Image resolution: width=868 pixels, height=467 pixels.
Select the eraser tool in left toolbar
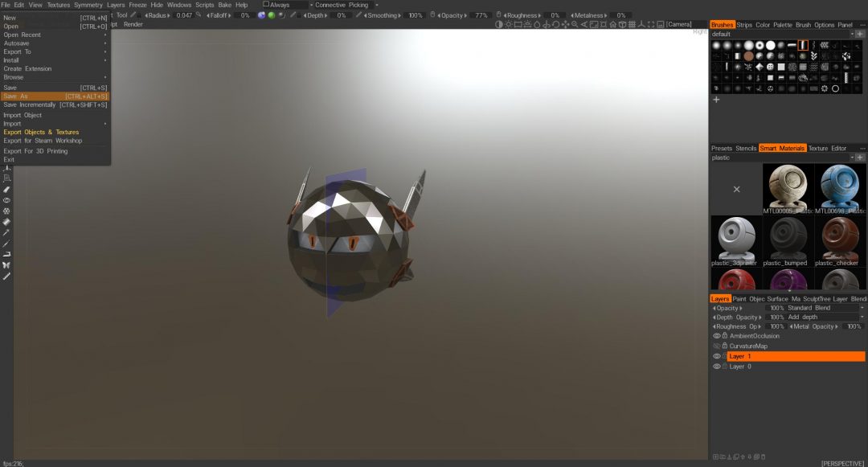tap(6, 189)
